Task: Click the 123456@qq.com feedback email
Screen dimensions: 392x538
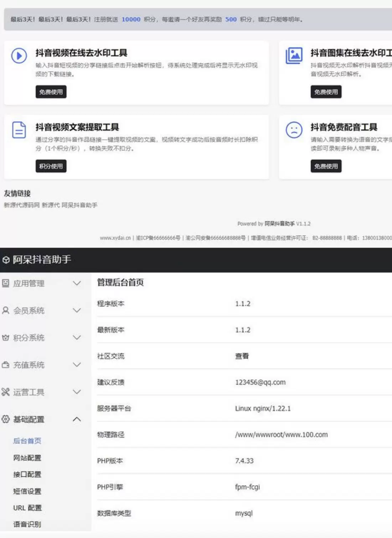Action: 261,382
